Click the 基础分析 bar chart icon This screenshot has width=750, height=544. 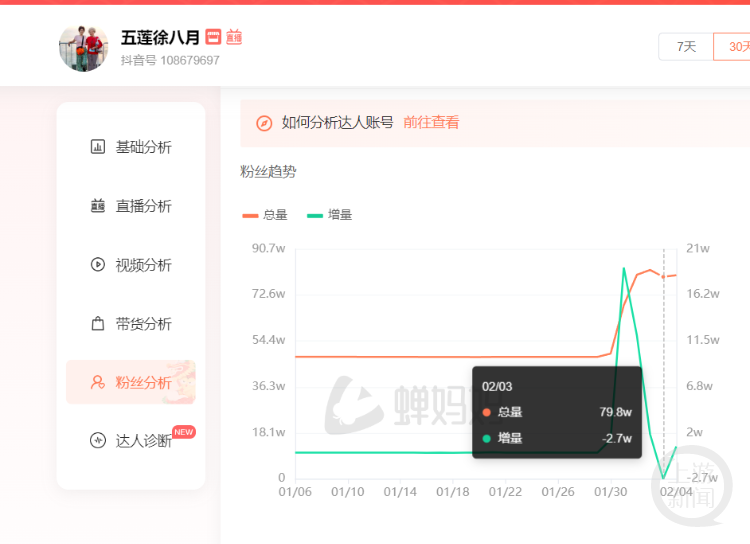coord(98,147)
